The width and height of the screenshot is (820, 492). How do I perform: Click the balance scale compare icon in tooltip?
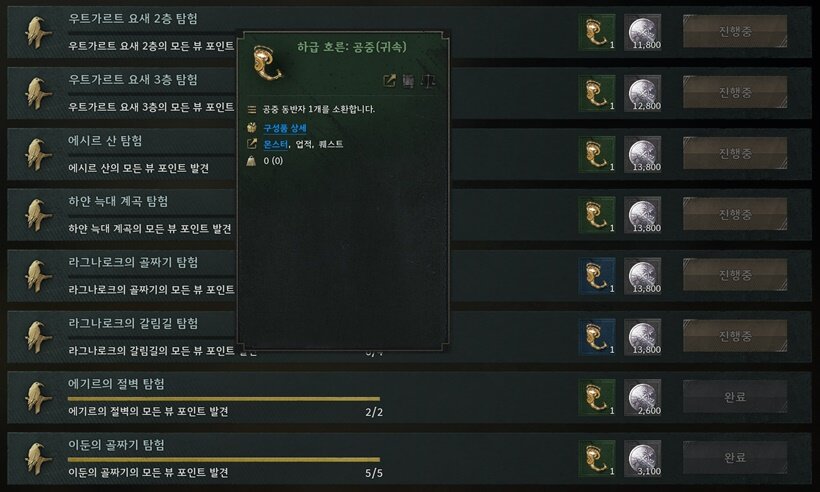(428, 81)
